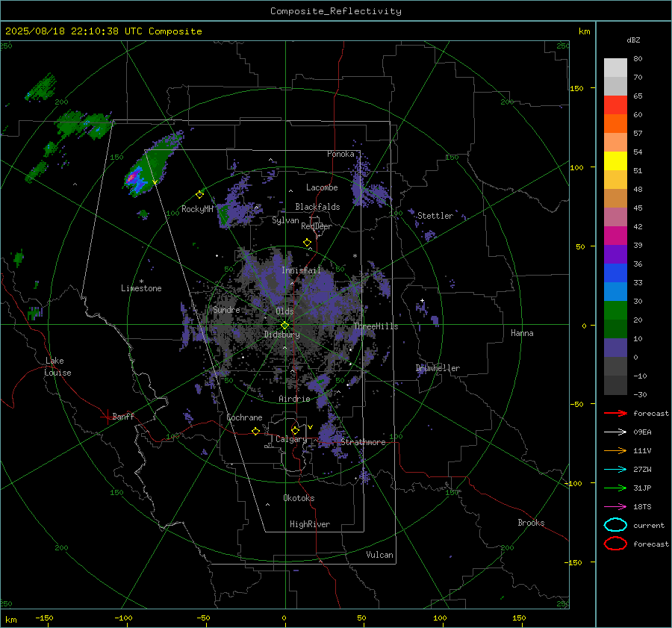The image size is (672, 628).
Task: Click the yellow diamond marker below RedDeer
Action: pyautogui.click(x=307, y=243)
